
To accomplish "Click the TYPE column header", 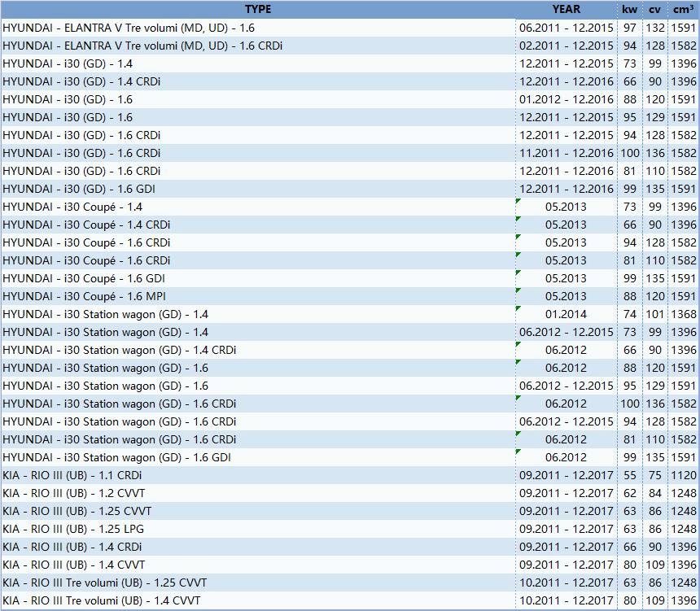I will tap(257, 9).
